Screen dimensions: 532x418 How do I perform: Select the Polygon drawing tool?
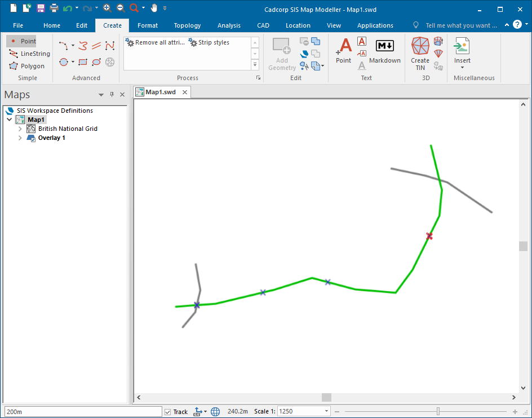click(24, 66)
